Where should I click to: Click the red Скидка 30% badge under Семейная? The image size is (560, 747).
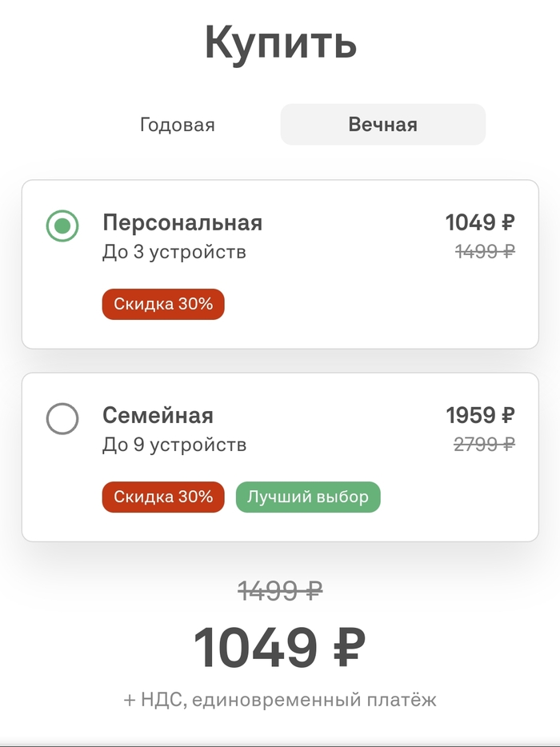163,497
